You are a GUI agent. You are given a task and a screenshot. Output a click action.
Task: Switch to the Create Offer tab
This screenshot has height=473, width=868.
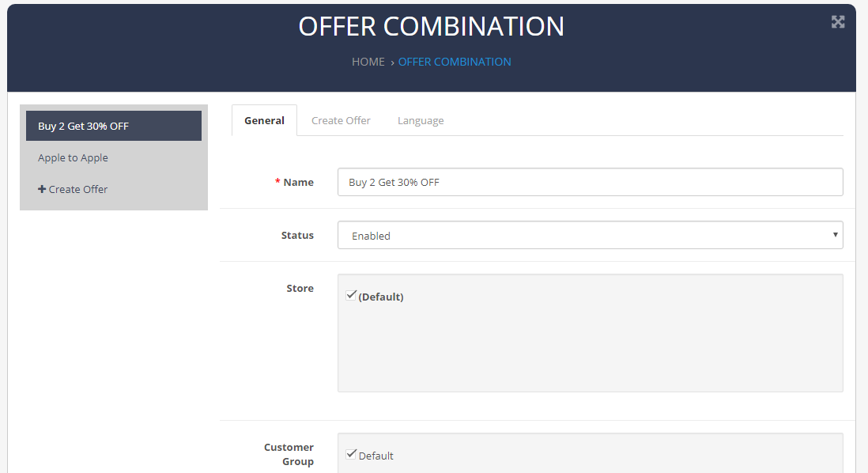tap(341, 121)
